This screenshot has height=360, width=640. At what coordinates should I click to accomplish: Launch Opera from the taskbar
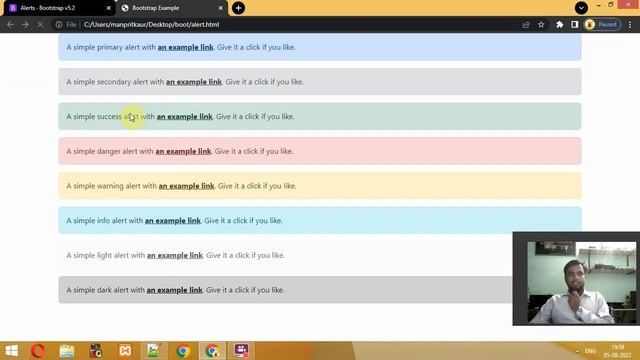click(38, 351)
